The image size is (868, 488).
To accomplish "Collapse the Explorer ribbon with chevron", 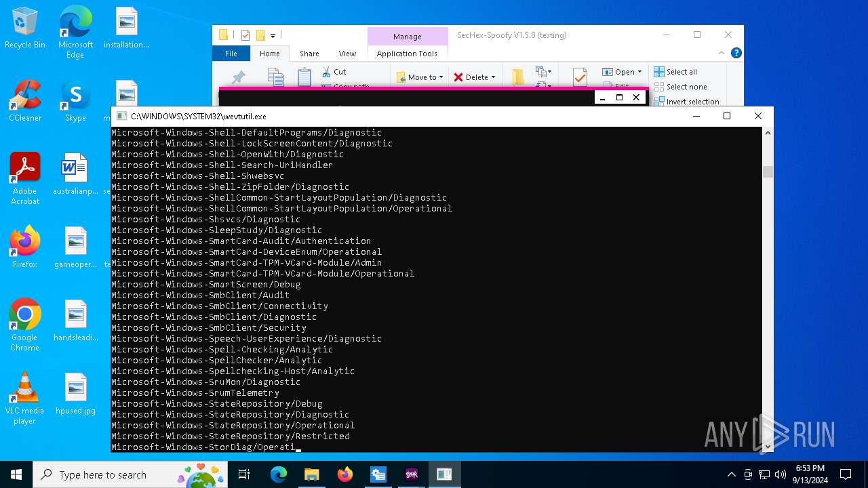I will point(723,53).
